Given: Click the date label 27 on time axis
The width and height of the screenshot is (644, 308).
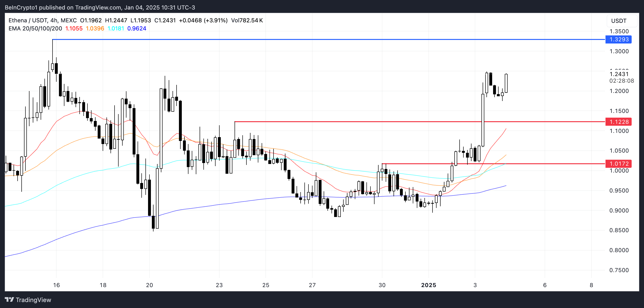Looking at the screenshot, I should tap(312, 285).
